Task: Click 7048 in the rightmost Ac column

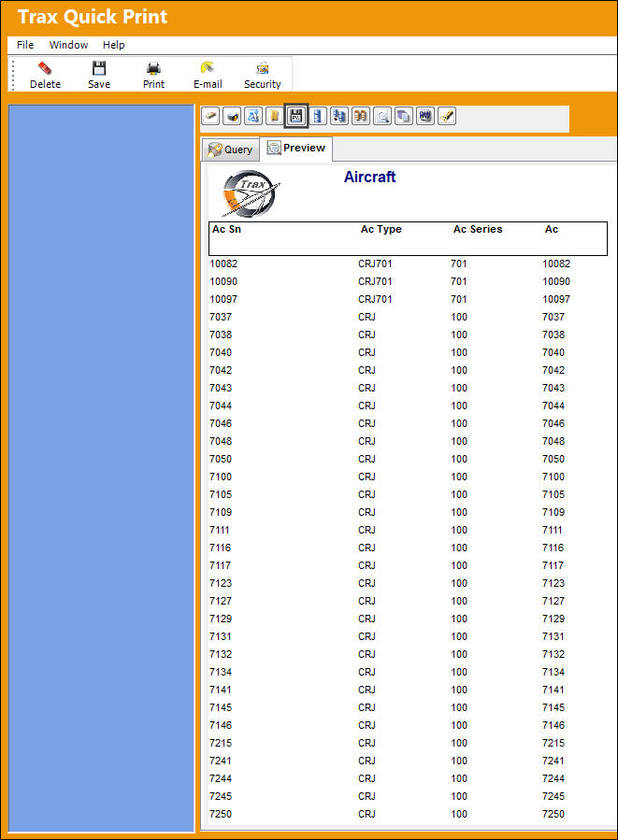Action: [x=553, y=441]
